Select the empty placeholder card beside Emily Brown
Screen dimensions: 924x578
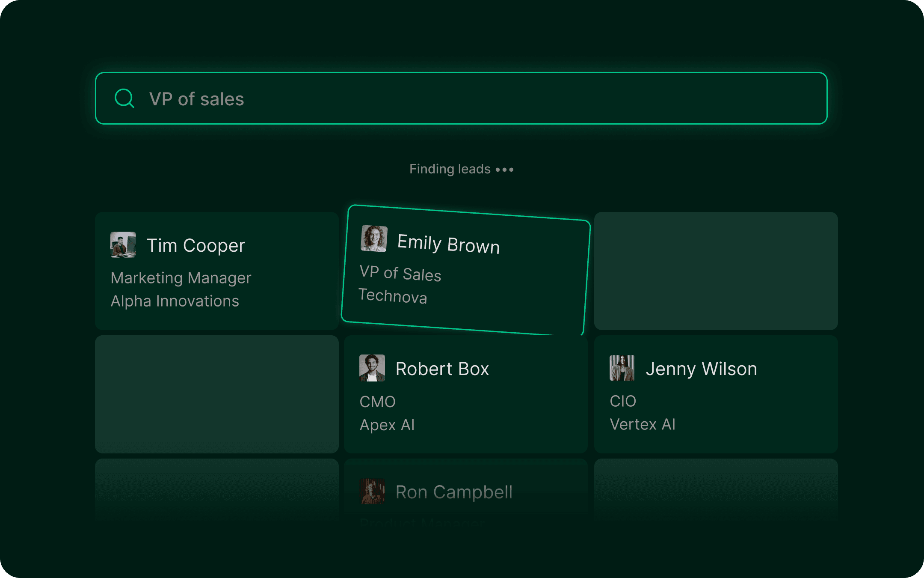(716, 271)
